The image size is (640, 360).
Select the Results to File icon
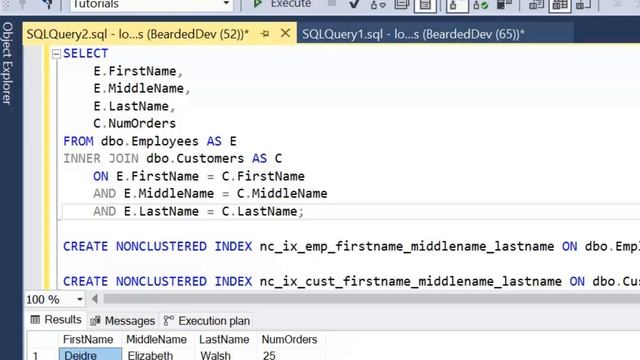pos(583,5)
